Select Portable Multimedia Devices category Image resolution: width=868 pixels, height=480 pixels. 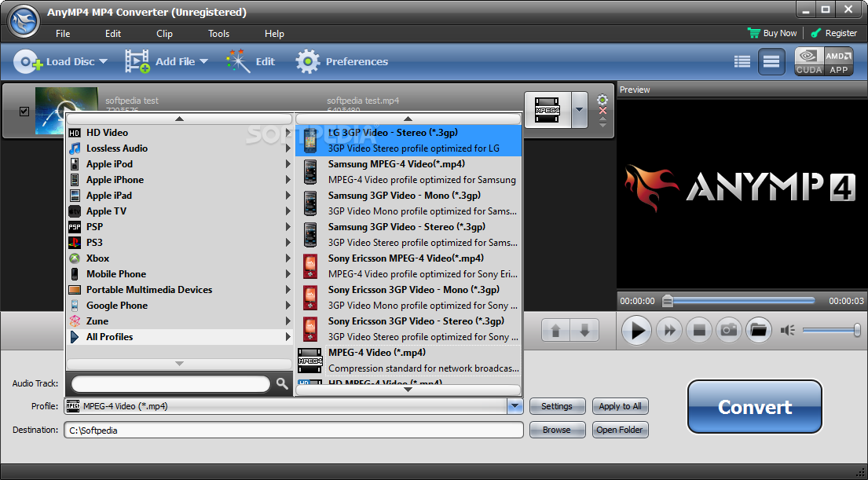click(179, 290)
